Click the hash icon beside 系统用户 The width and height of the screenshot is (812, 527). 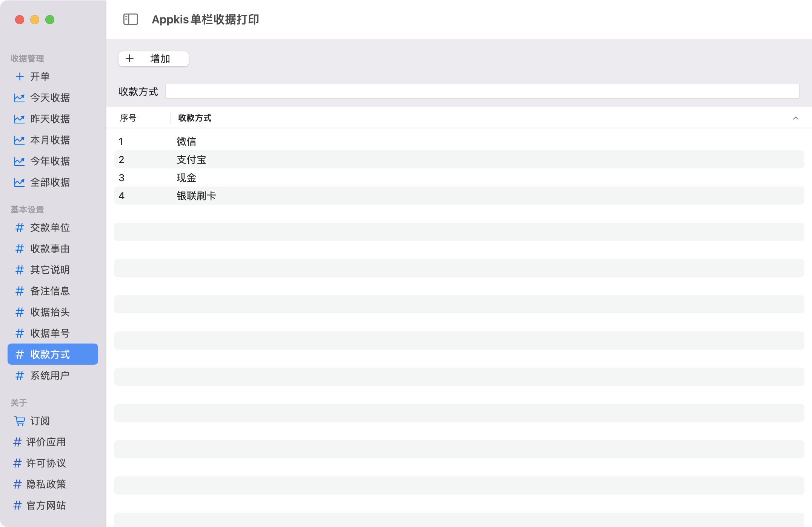[20, 376]
